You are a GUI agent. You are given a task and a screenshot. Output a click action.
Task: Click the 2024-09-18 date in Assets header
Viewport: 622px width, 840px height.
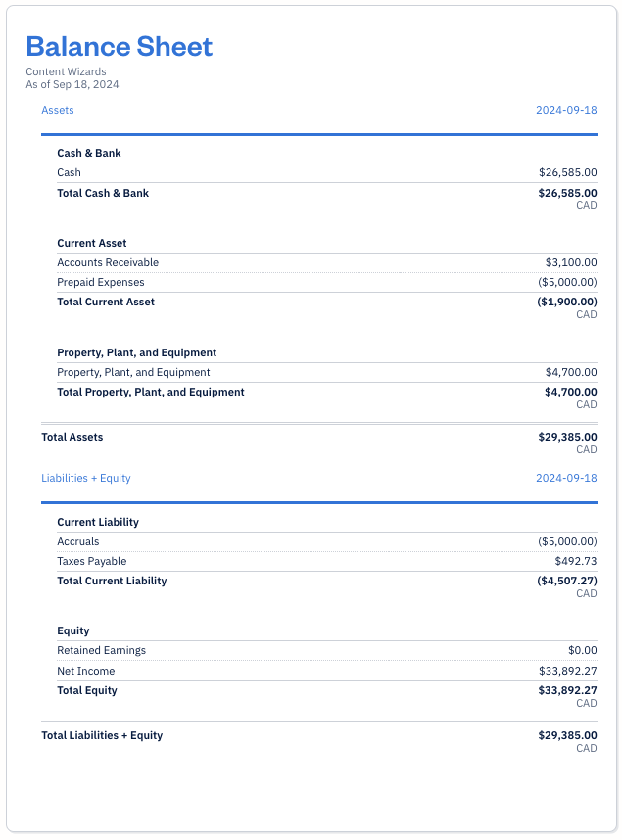[x=565, y=110]
